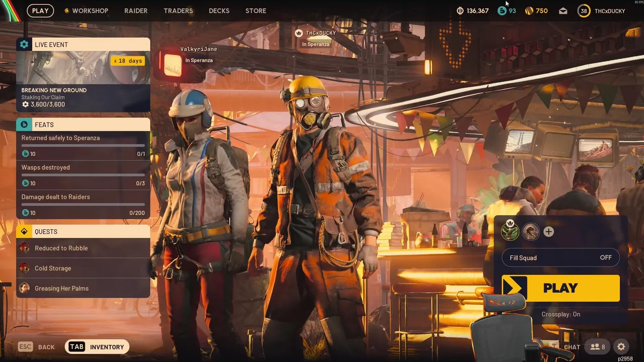644x362 pixels.
Task: Click the Workshop notification dot
Action: point(66,11)
